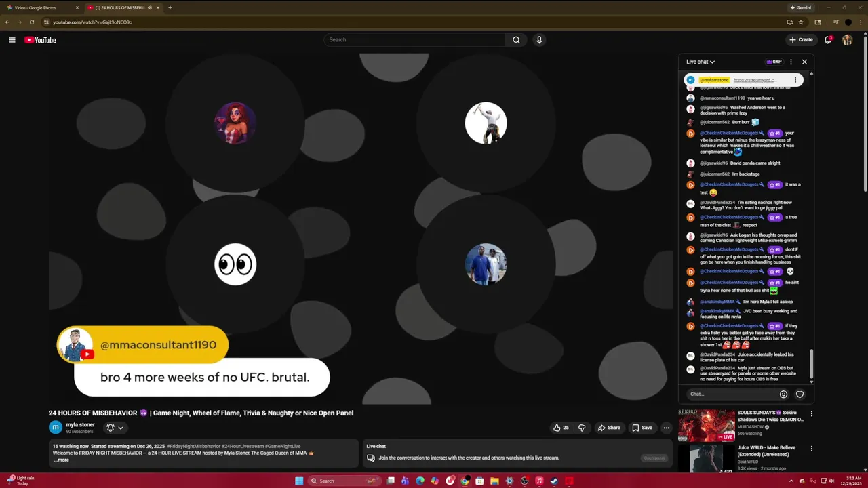Image resolution: width=868 pixels, height=488 pixels.
Task: Click the #GameNightLive hashtag
Action: pyautogui.click(x=283, y=446)
